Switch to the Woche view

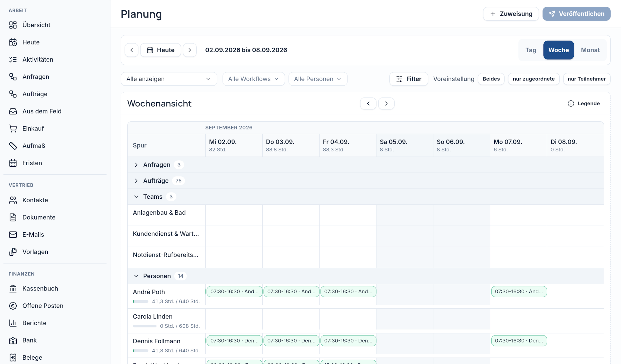(x=558, y=50)
